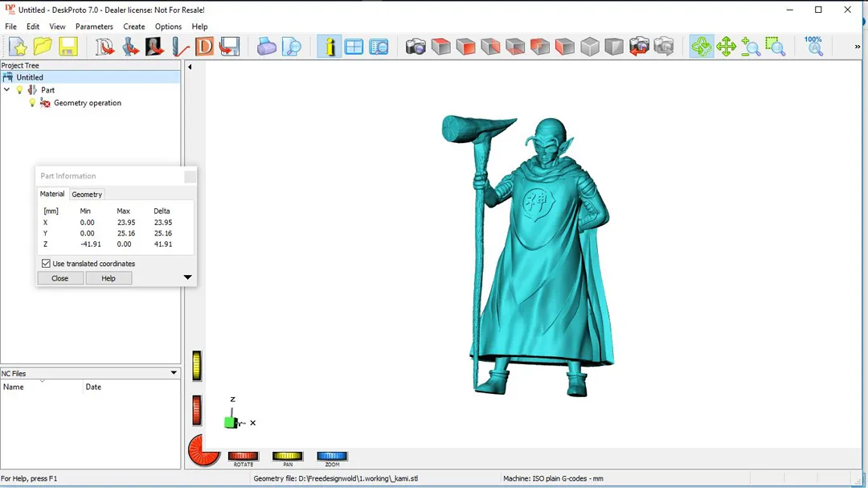The image size is (868, 488).
Task: Switch to the Geometry tab
Action: coord(87,195)
